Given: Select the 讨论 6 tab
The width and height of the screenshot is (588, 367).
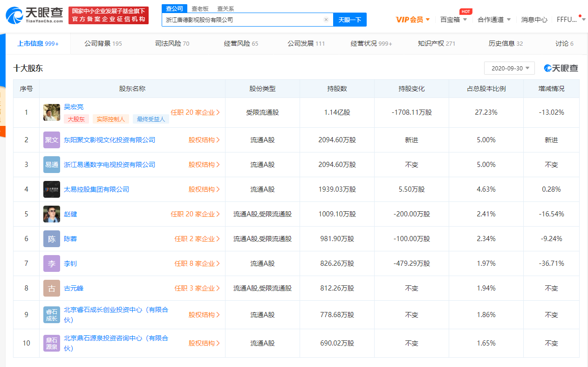Looking at the screenshot, I should point(564,43).
